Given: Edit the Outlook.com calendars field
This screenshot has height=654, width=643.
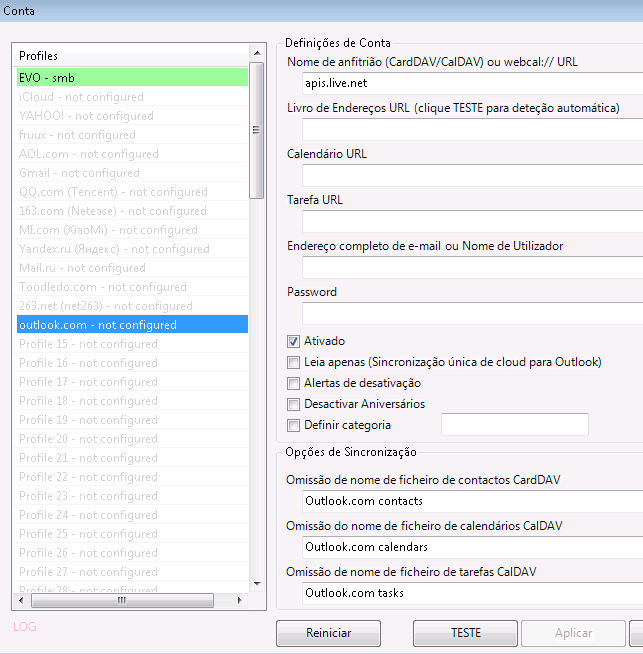Looking at the screenshot, I should pyautogui.click(x=472, y=547).
